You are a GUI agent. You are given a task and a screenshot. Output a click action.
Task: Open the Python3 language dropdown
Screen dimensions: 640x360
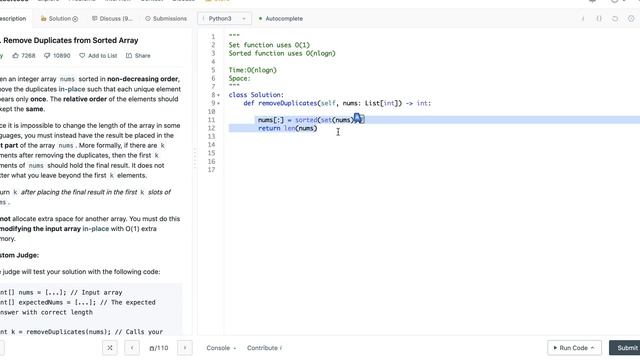(x=224, y=19)
